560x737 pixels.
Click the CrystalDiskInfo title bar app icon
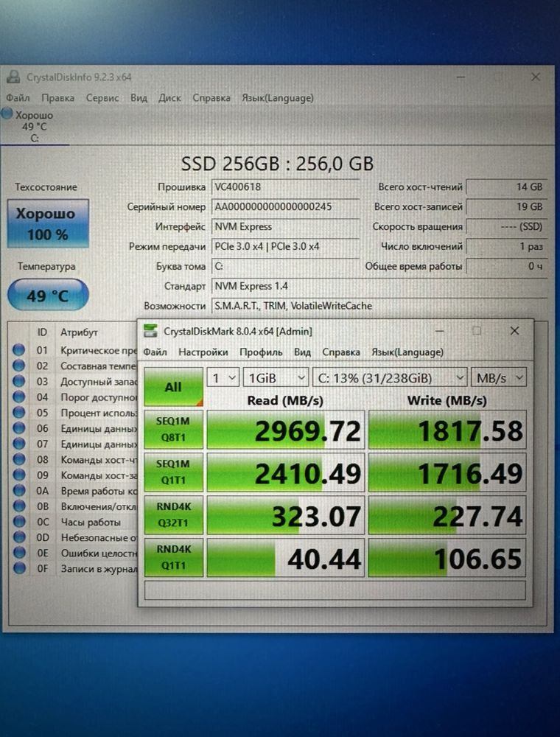tap(14, 77)
